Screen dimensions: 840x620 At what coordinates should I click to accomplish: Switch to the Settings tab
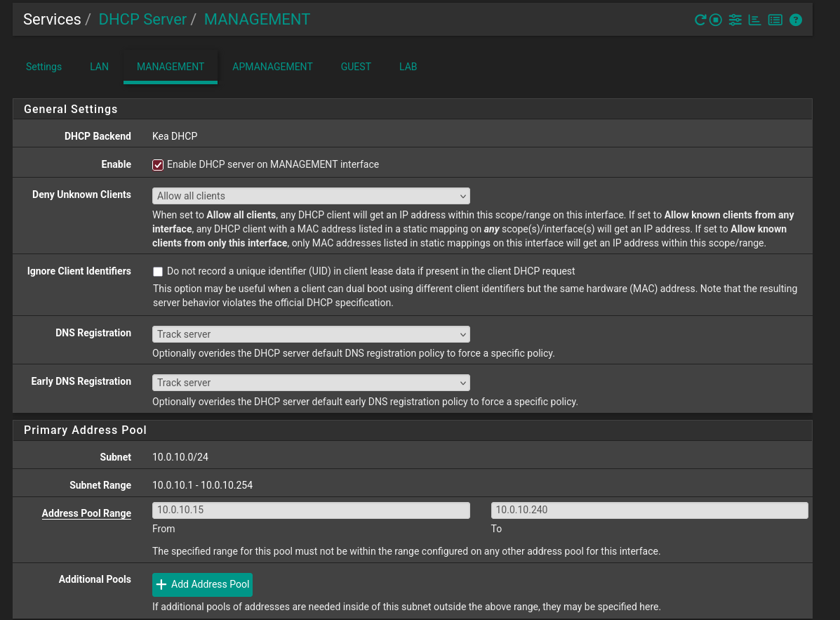pos(44,67)
